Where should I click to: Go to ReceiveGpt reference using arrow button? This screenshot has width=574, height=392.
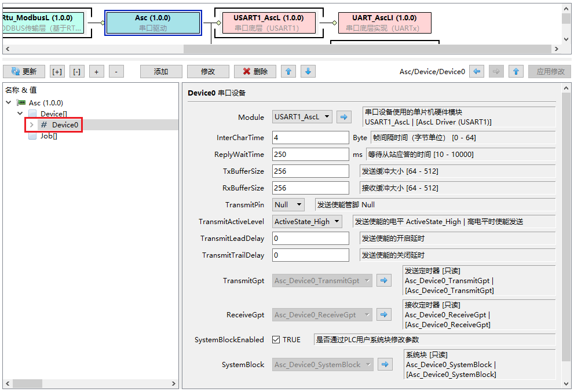coord(383,315)
